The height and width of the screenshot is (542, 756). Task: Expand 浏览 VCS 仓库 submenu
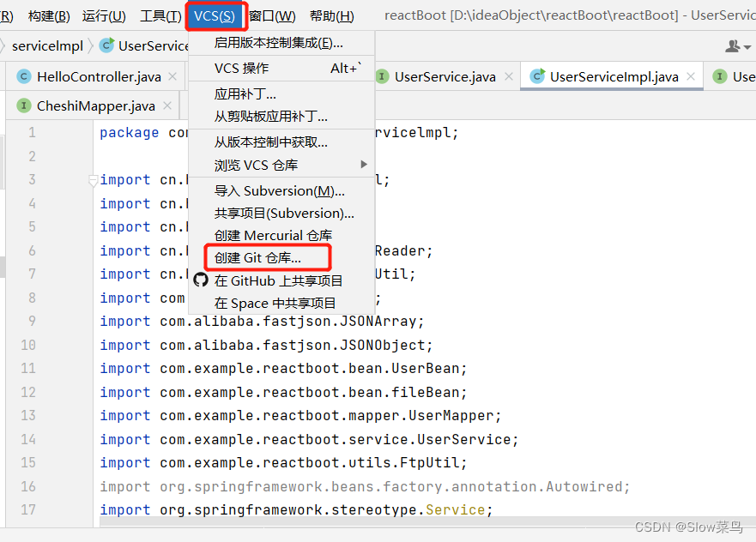pos(281,166)
